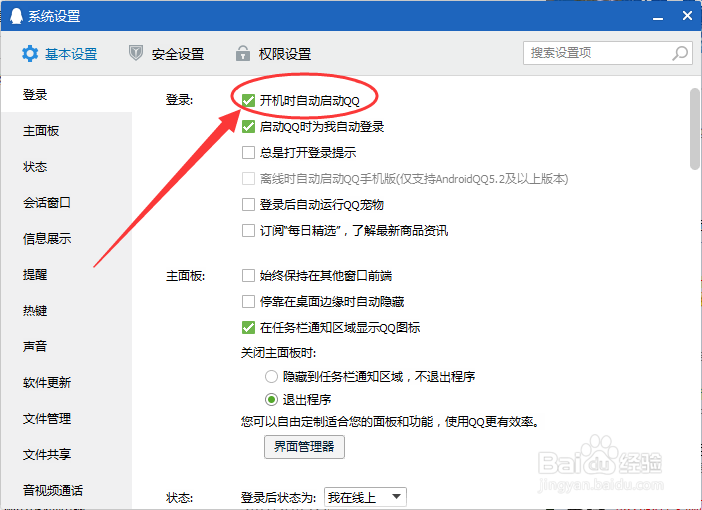Open 文件管理 in the sidebar
The height and width of the screenshot is (510, 702).
point(66,419)
